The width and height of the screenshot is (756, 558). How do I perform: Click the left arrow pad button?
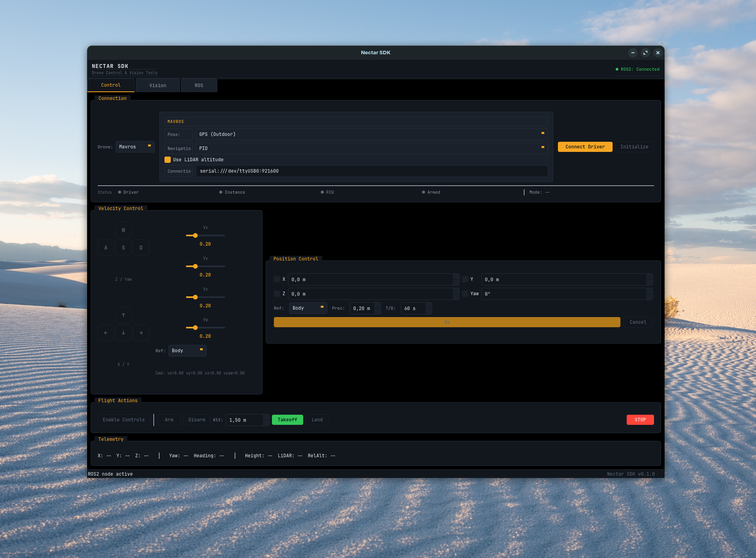coord(106,333)
